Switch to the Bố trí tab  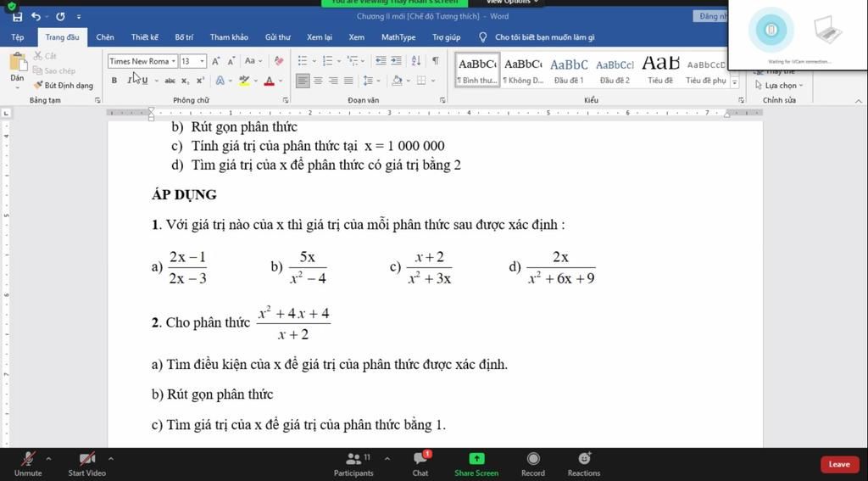184,37
